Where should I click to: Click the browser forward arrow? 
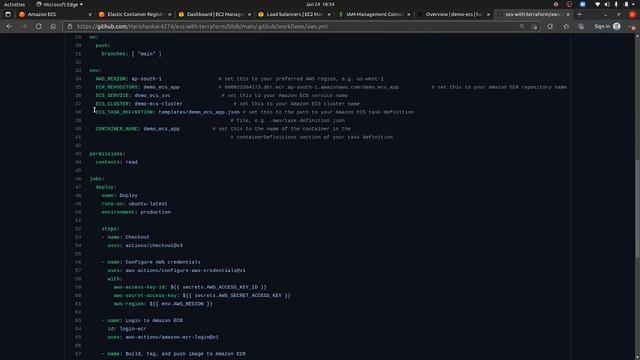click(x=24, y=27)
